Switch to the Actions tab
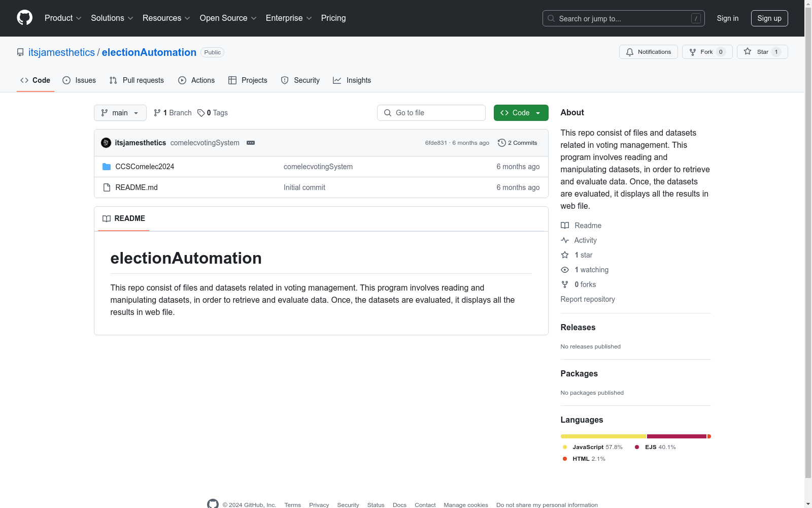Image resolution: width=812 pixels, height=508 pixels. (196, 80)
